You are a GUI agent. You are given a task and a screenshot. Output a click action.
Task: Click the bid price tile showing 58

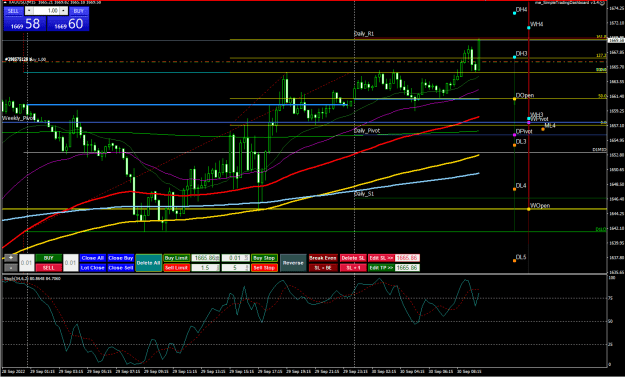coord(25,24)
